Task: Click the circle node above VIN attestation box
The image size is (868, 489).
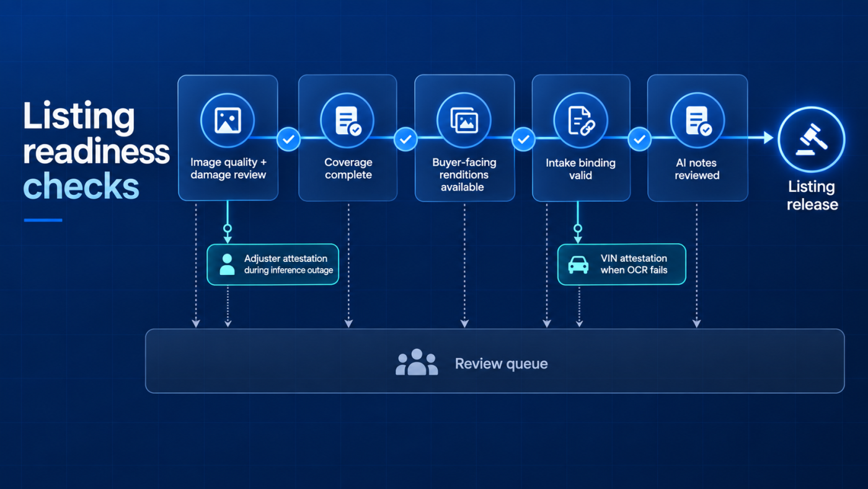Action: (x=578, y=228)
